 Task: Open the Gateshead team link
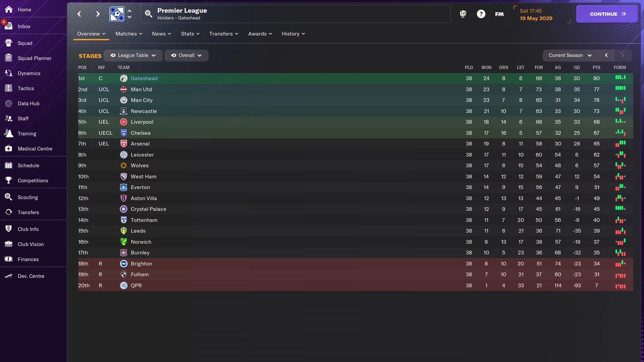144,78
